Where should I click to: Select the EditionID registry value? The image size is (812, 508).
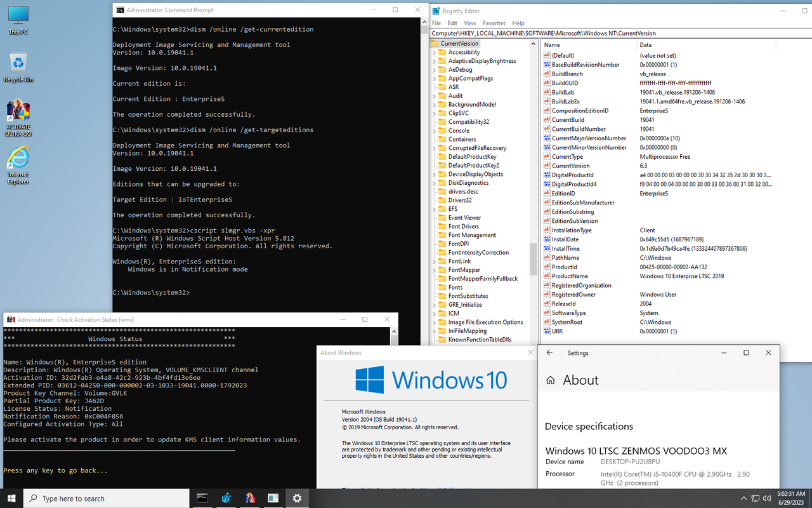563,194
